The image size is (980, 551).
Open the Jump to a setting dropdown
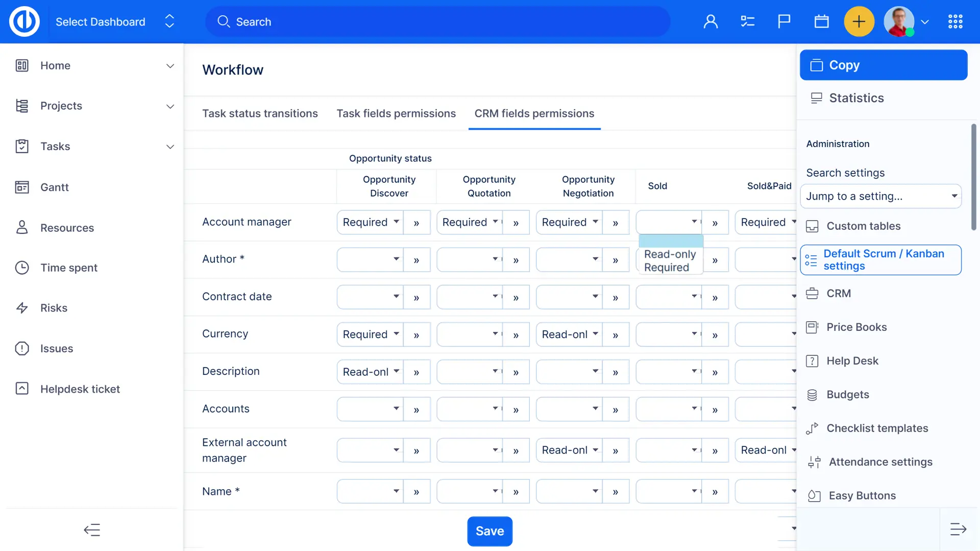(880, 196)
